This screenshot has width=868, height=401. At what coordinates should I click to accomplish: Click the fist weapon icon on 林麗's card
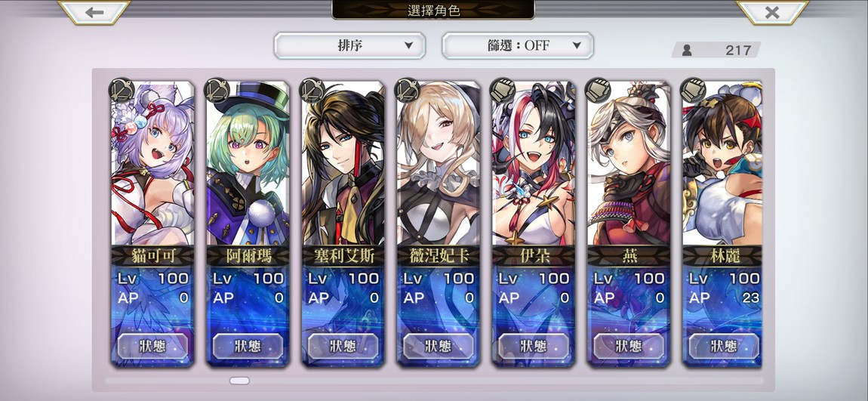(x=693, y=91)
